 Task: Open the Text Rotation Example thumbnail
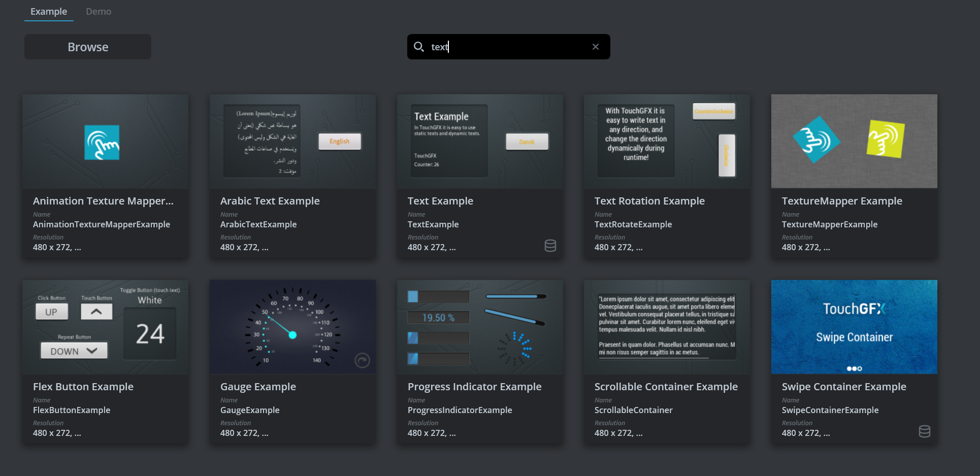667,141
